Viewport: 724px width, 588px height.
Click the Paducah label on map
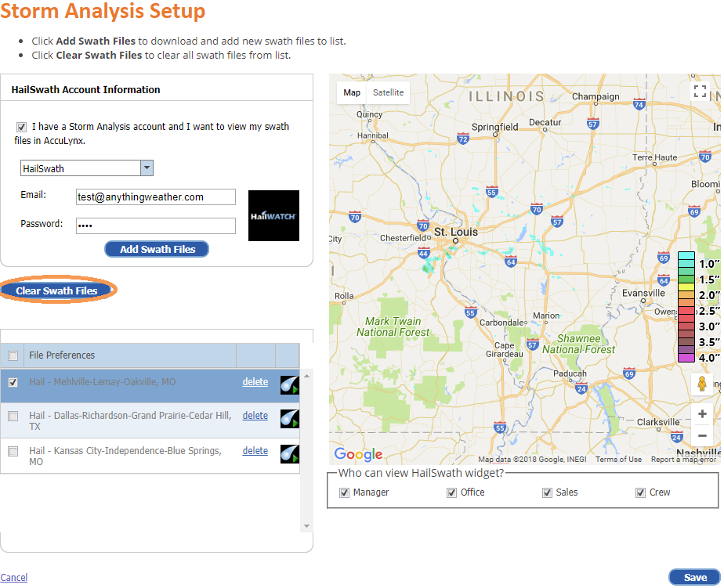click(570, 373)
